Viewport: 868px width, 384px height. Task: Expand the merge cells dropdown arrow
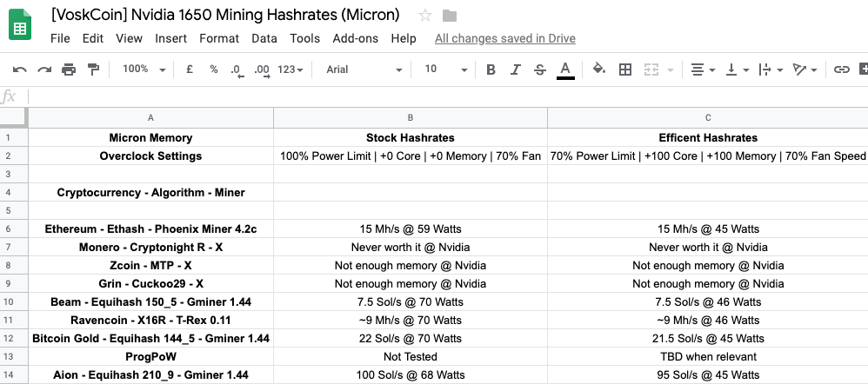click(671, 70)
